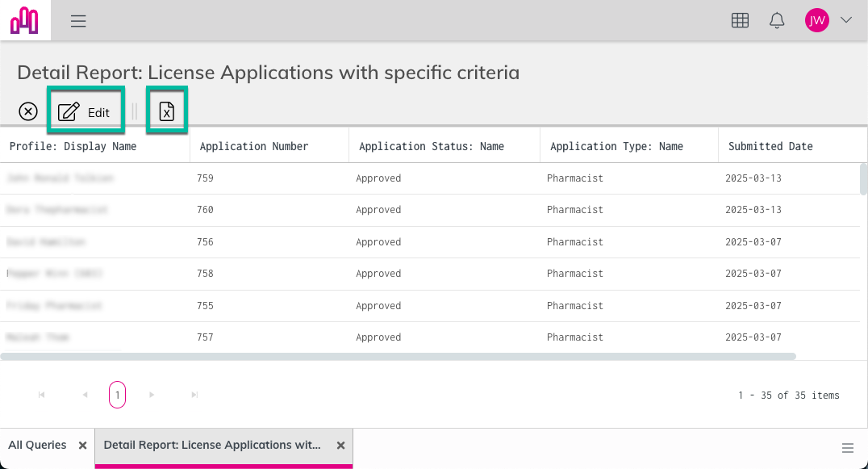The image size is (868, 469).
Task: Click the submitted date in row 757
Action: [753, 337]
